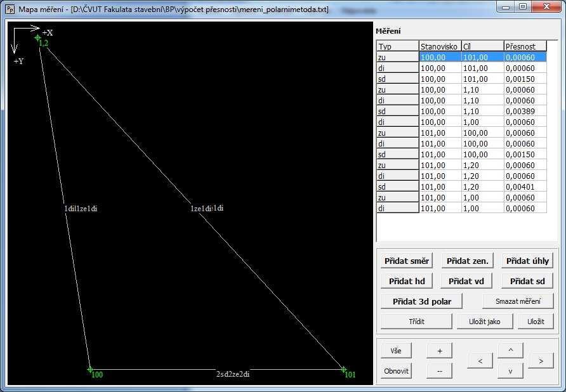Click the Přesnost cell 0,00389
The width and height of the screenshot is (566, 392).
click(525, 111)
